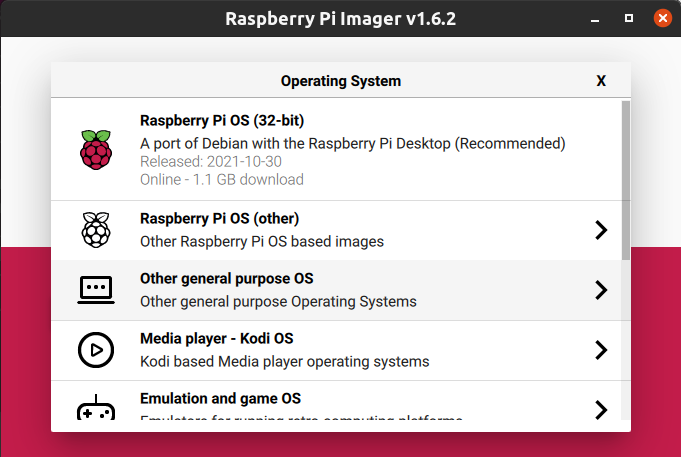Close the Raspberry Pi Imager window
Screen dimensions: 681x457
(663, 18)
